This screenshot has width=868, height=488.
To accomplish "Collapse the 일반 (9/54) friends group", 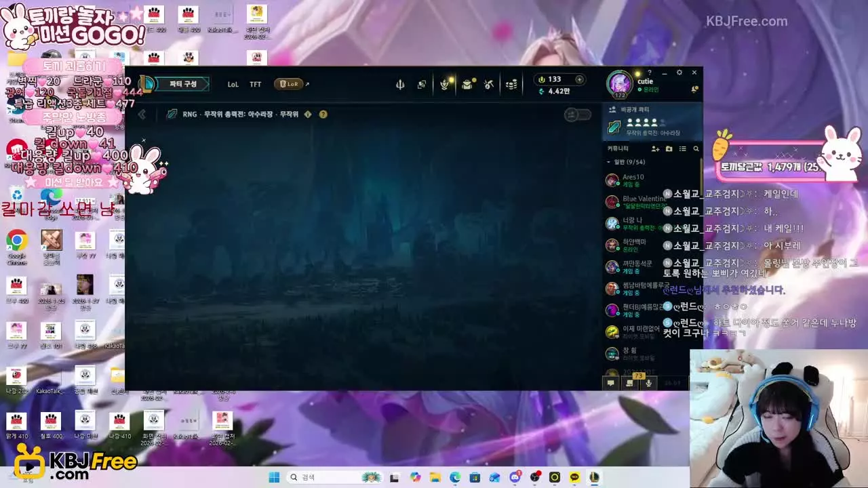I will click(626, 162).
